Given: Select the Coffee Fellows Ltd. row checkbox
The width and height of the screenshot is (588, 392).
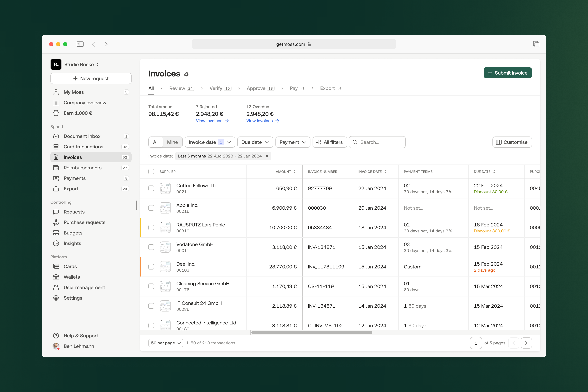Looking at the screenshot, I should [151, 188].
